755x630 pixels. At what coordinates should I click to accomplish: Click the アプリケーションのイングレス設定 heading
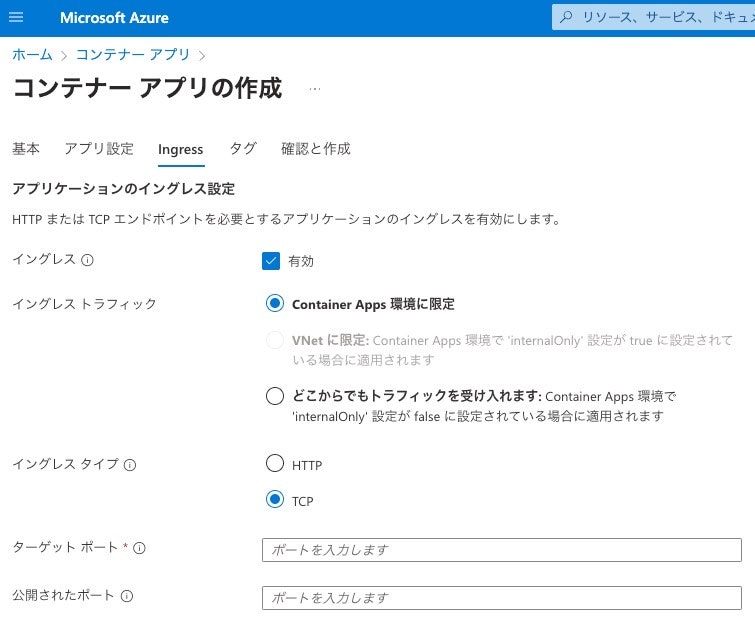124,189
